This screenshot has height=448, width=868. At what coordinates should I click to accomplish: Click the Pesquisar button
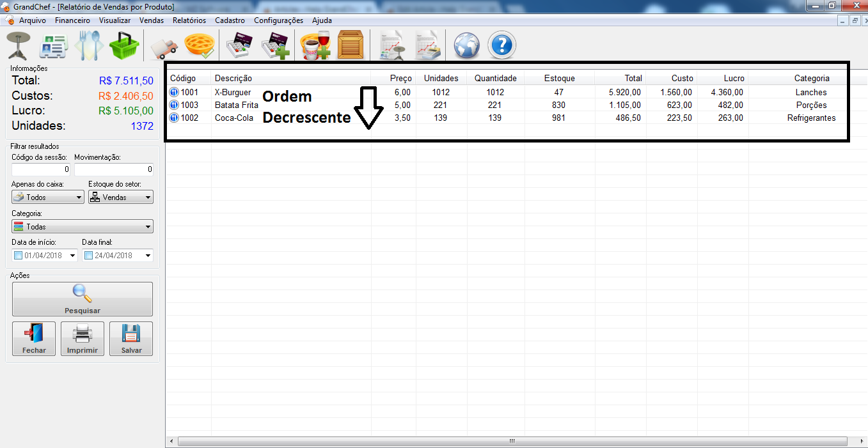tap(83, 299)
